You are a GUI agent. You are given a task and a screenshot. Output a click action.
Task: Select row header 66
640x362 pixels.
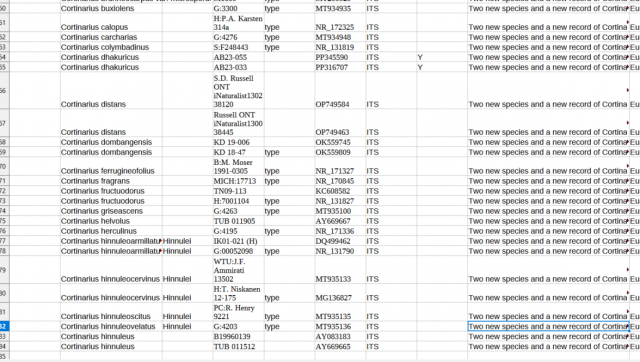coord(4,91)
